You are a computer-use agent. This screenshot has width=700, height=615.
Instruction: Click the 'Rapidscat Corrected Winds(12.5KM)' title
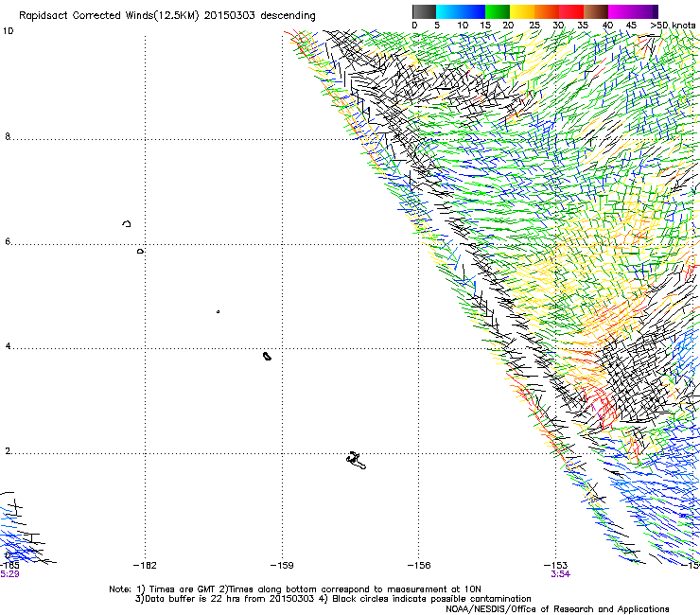click(x=109, y=16)
